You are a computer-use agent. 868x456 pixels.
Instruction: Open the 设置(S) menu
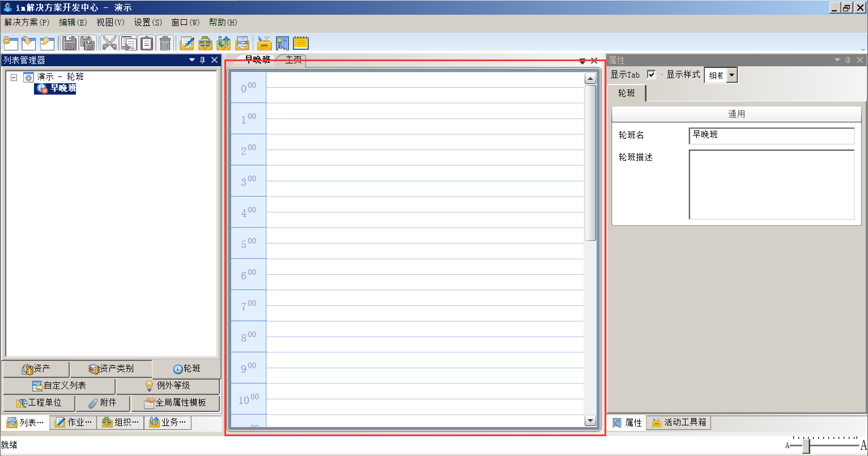tap(148, 23)
